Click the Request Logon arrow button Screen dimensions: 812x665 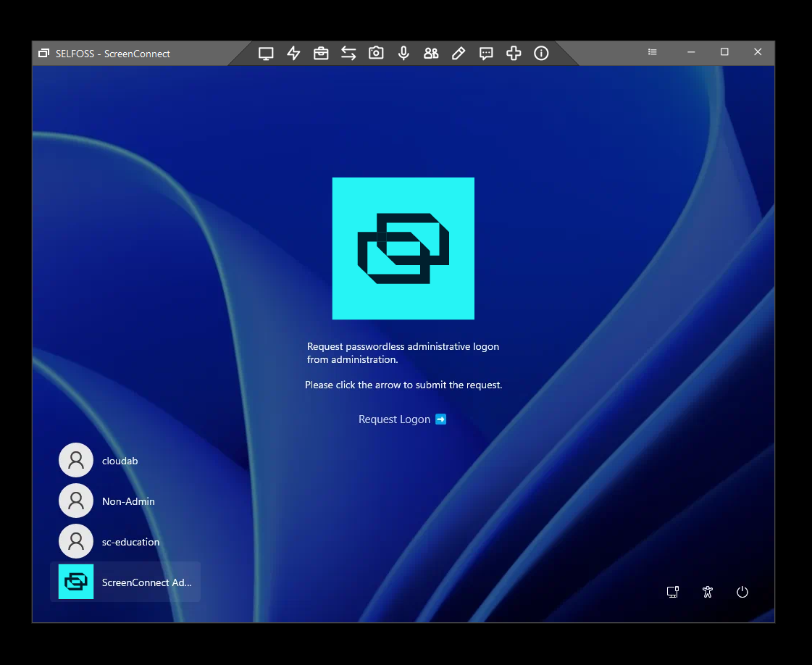pyautogui.click(x=440, y=419)
